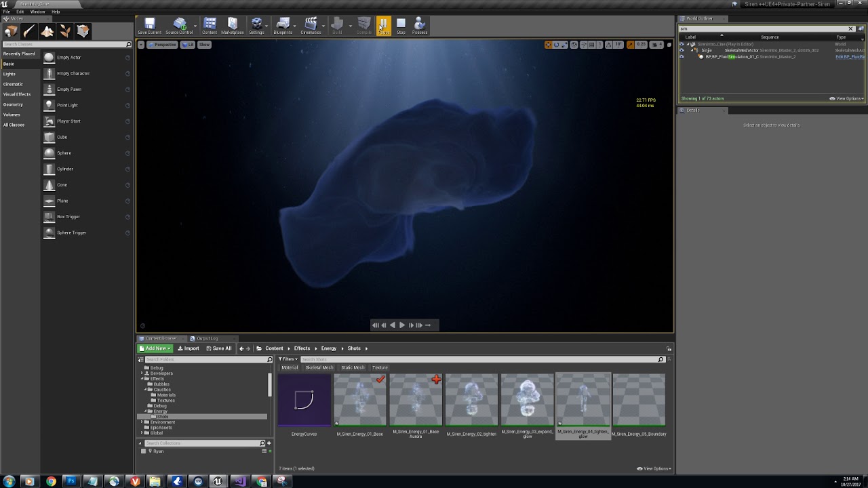Toggle the Material filter in Content Browser
Screen dimensions: 868x488
(290, 367)
